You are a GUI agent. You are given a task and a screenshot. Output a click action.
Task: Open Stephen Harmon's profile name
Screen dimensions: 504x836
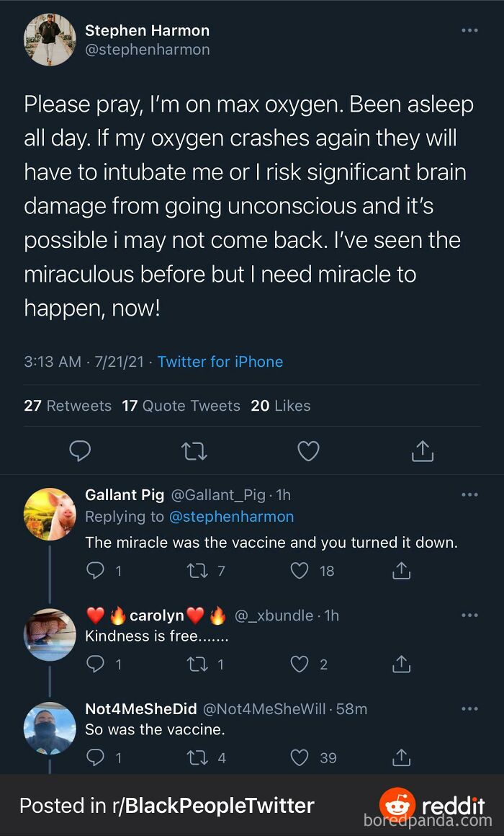coord(147,30)
